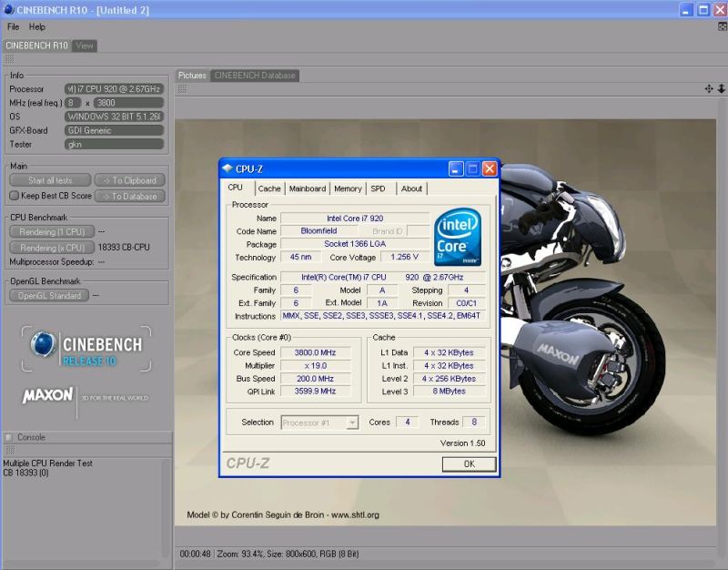The image size is (728, 570).
Task: Click the Multiple CPU Render Test console line
Action: (48, 463)
